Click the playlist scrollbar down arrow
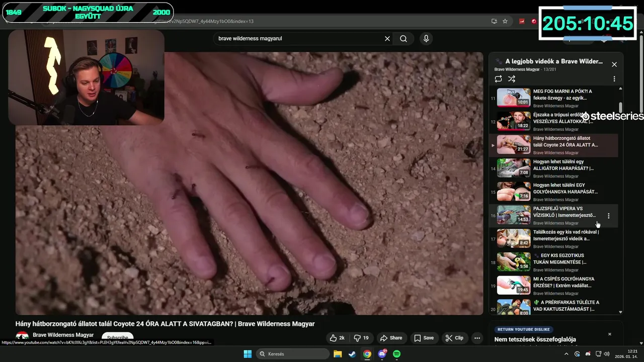Viewport: 644px width, 362px height. 620,312
